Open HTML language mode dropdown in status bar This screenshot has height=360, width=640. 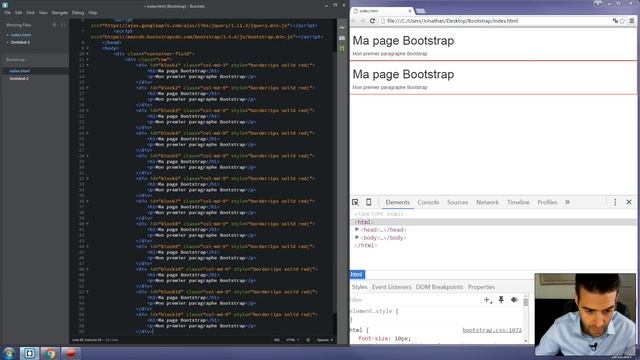pyautogui.click(x=292, y=340)
